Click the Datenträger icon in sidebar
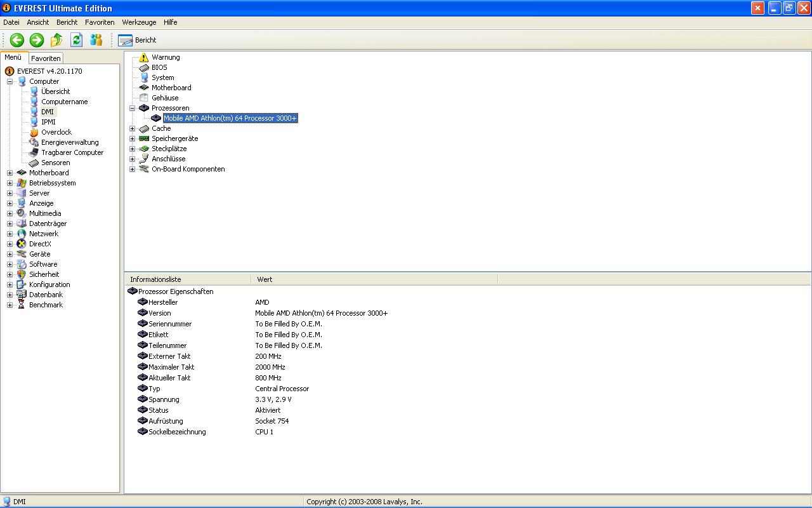Image resolution: width=812 pixels, height=508 pixels. (22, 224)
